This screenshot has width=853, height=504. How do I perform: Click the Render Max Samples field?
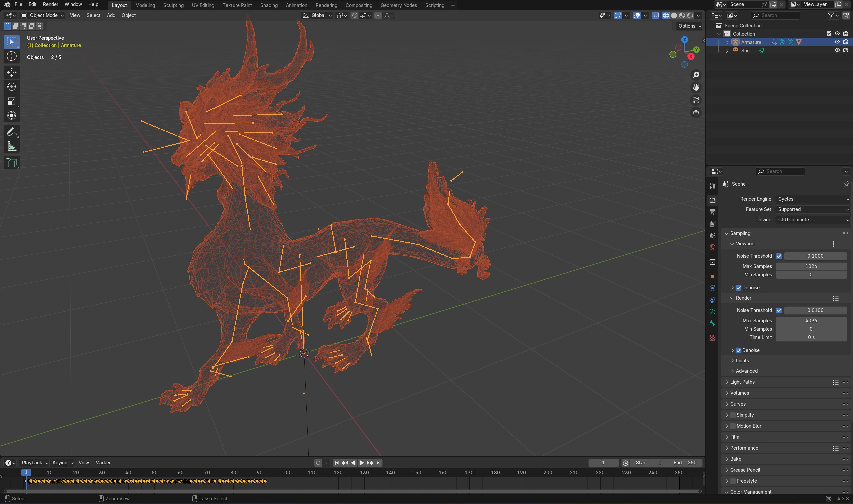tap(811, 321)
